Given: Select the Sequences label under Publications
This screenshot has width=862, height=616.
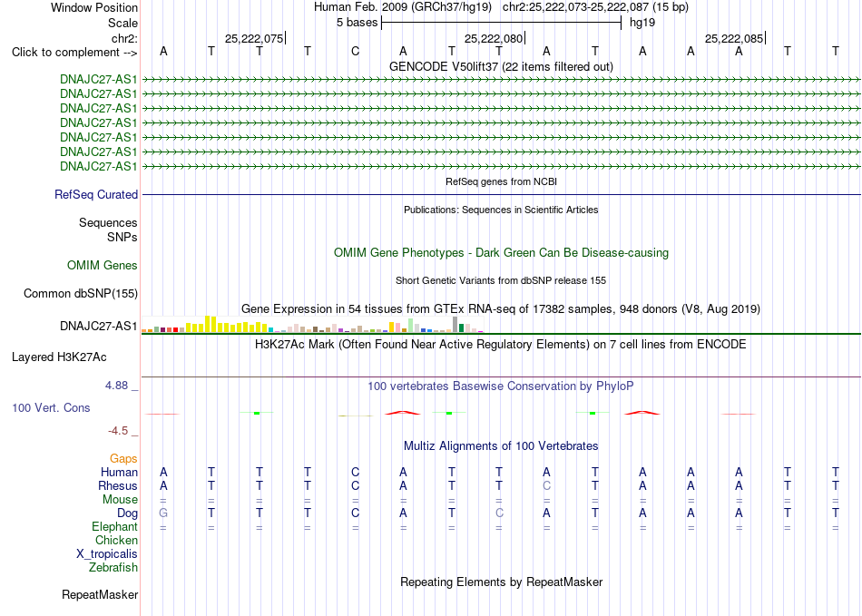Looking at the screenshot, I should [108, 222].
